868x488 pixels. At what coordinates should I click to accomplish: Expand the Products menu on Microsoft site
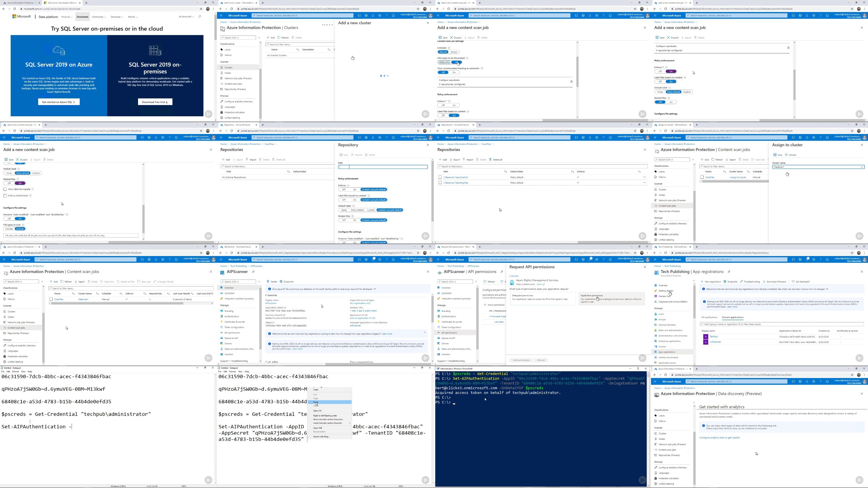[67, 17]
